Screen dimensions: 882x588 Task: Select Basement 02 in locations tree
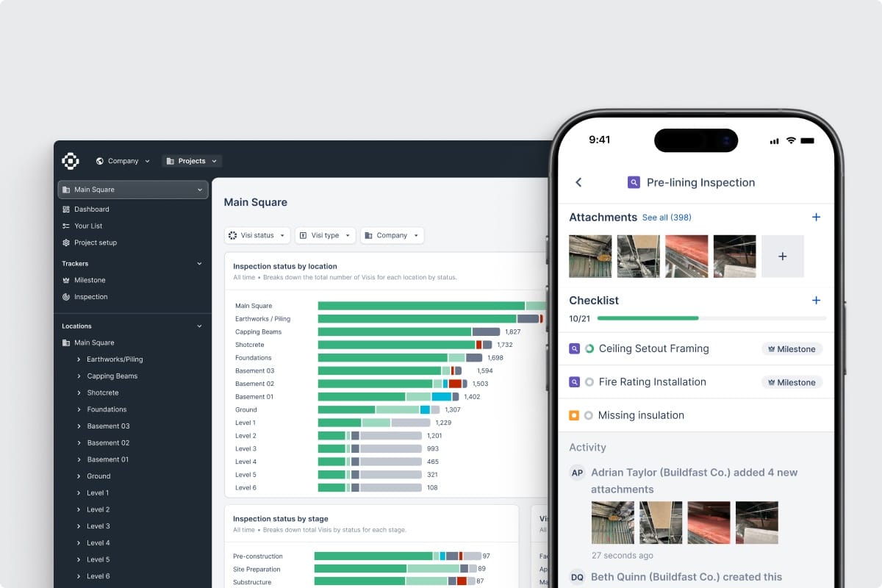click(108, 443)
